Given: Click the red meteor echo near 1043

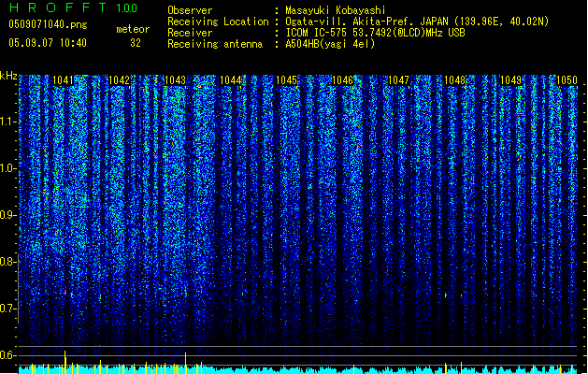Looking at the screenshot, I should pyautogui.click(x=186, y=295).
